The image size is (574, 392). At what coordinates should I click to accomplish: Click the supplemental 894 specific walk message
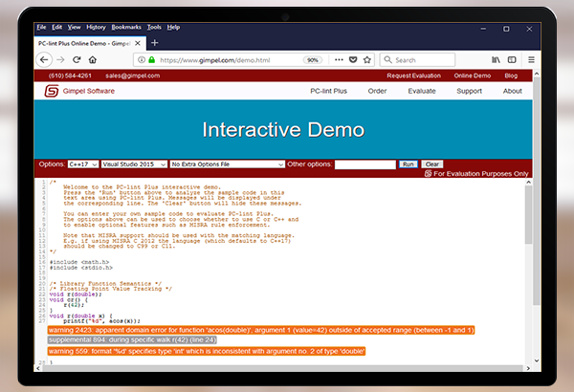132,340
